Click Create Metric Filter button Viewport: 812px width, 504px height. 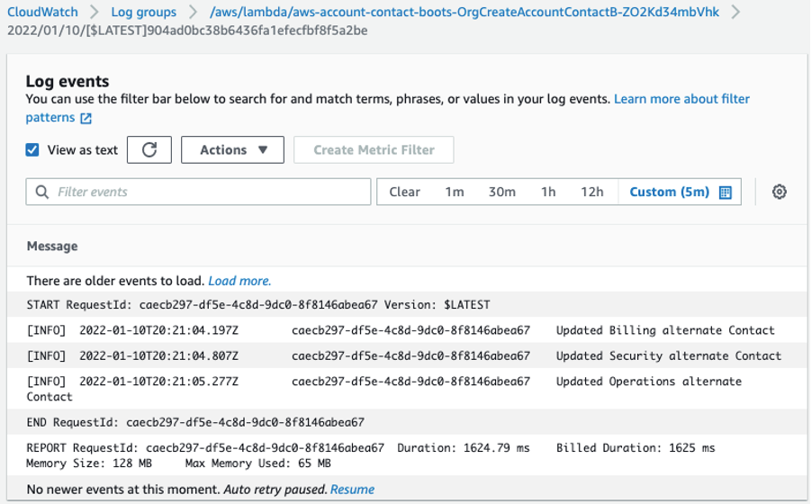pyautogui.click(x=374, y=149)
